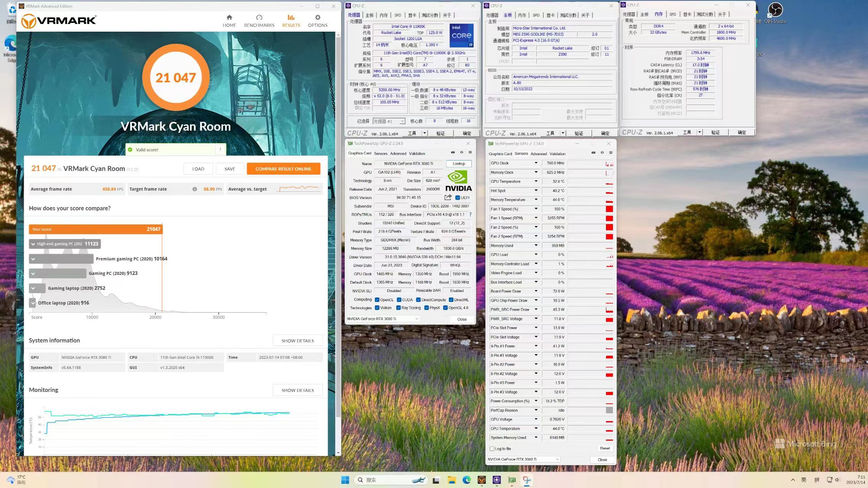Open GPU Clock sensor dropdown

pyautogui.click(x=536, y=163)
